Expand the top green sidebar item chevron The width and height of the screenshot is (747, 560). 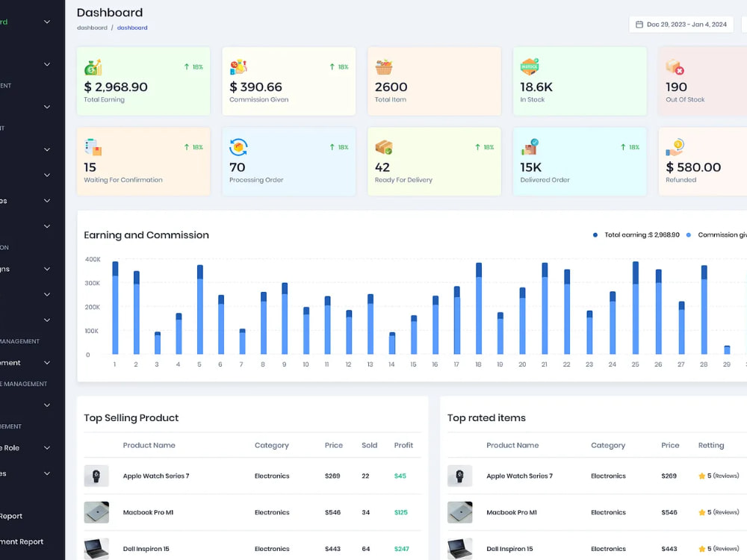pyautogui.click(x=46, y=22)
